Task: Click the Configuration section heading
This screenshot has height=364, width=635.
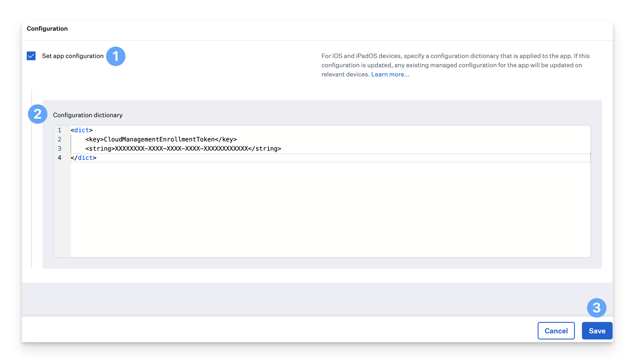Action: pos(47,28)
